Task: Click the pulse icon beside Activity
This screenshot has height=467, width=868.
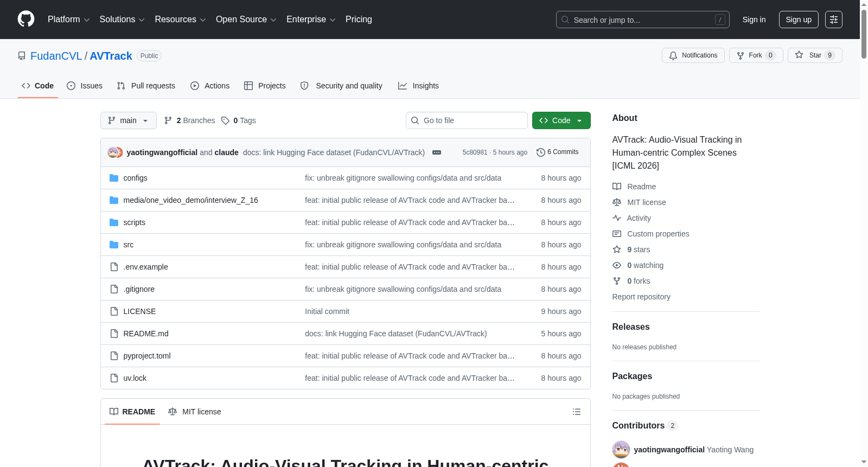Action: click(617, 218)
